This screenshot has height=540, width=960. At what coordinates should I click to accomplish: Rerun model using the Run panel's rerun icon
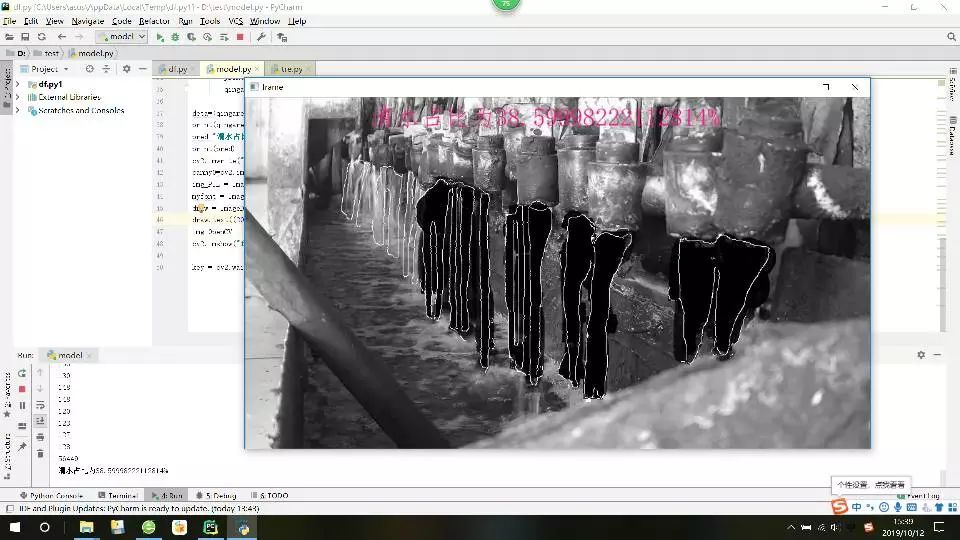22,373
